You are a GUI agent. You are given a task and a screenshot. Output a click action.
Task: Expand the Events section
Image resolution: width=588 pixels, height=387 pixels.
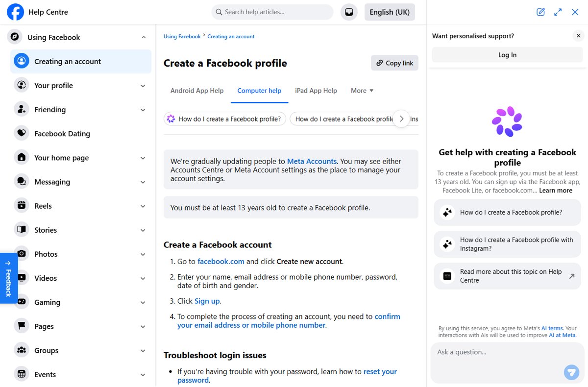143,375
